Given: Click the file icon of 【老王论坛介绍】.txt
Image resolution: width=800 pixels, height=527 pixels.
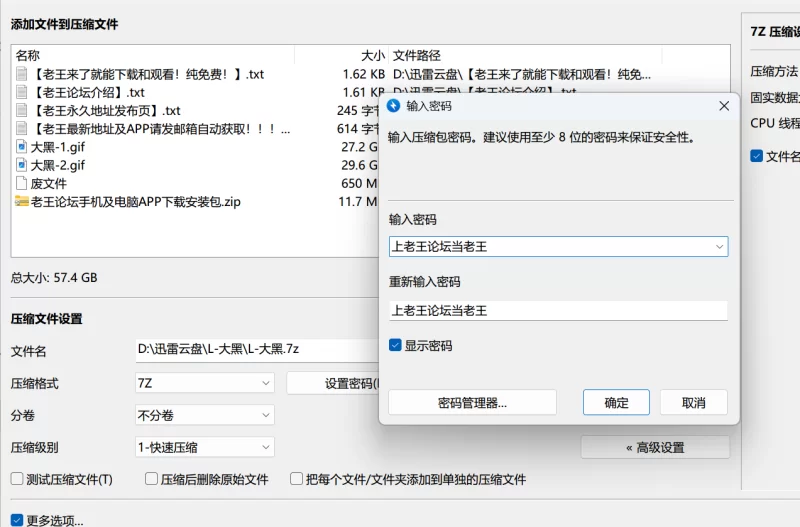Looking at the screenshot, I should [21, 92].
